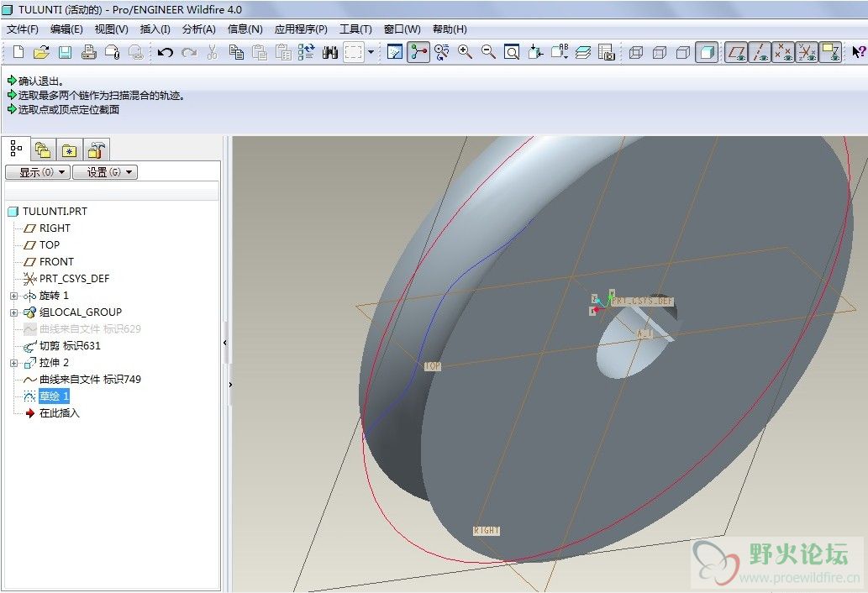
Task: Open the 视图(V) menu
Action: click(111, 29)
